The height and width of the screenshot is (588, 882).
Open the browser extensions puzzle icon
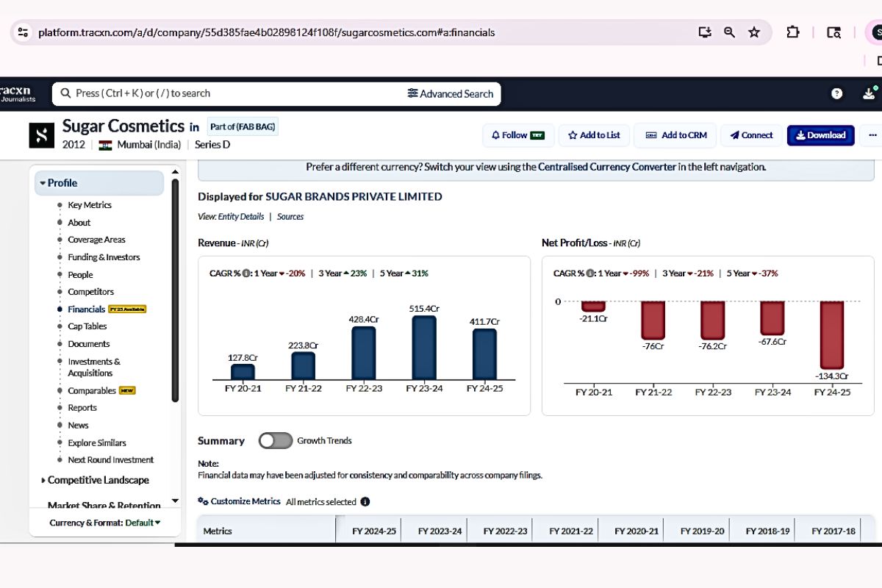pos(793,32)
